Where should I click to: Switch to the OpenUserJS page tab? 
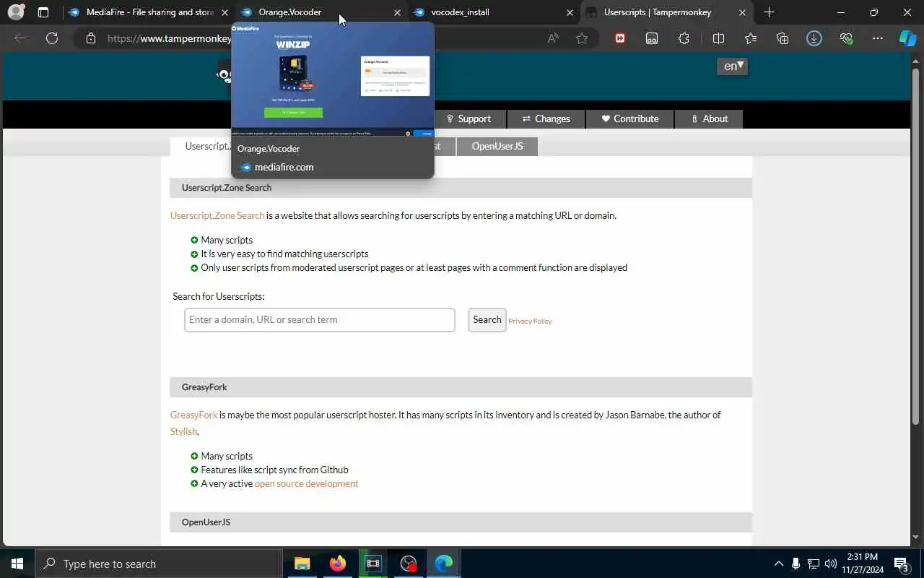coord(497,147)
